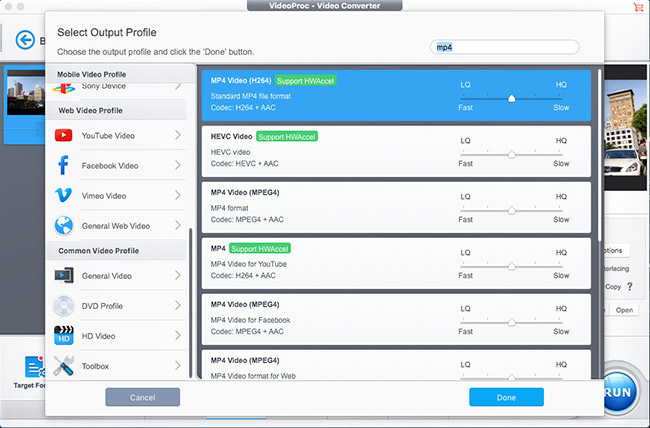The width and height of the screenshot is (650, 428).
Task: Expand DVD Profile chevron
Action: [x=178, y=305]
